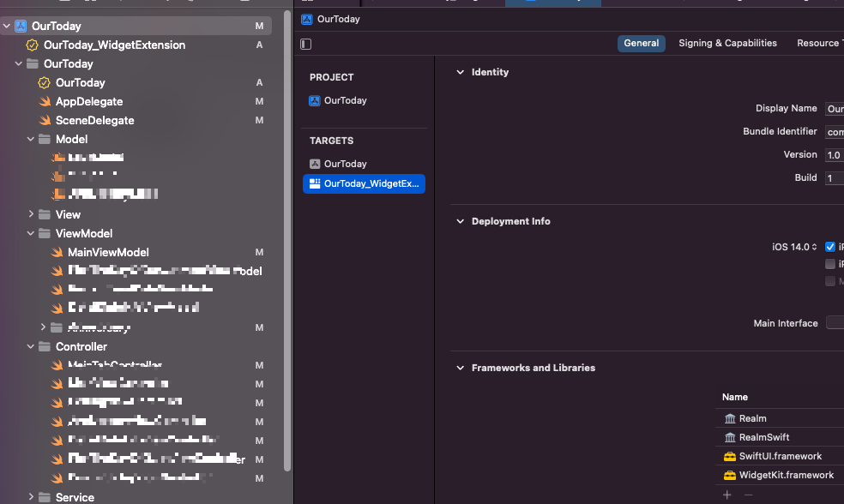
Task: Select the Realm framework row
Action: click(780, 418)
